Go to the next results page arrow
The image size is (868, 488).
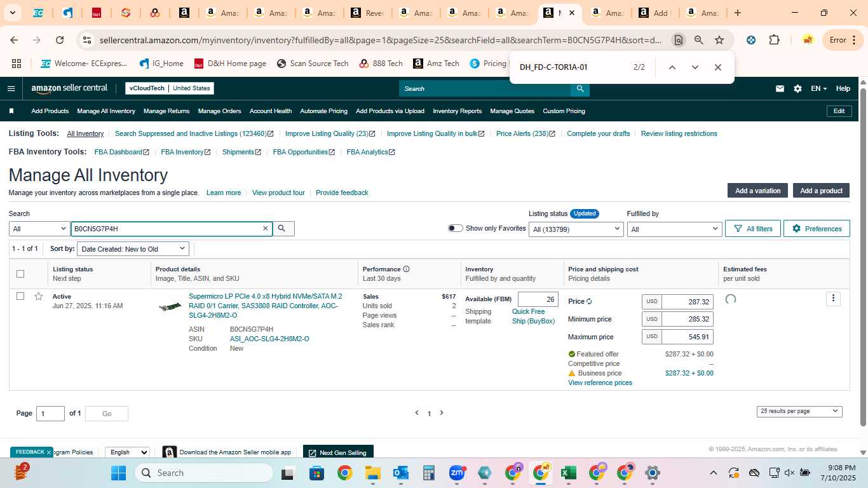(x=442, y=413)
